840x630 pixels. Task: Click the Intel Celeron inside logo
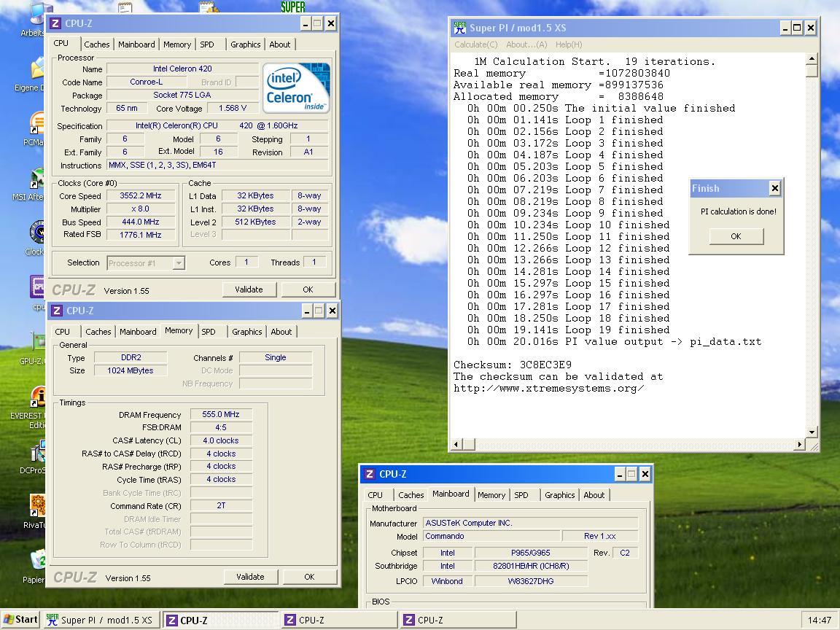pos(296,87)
